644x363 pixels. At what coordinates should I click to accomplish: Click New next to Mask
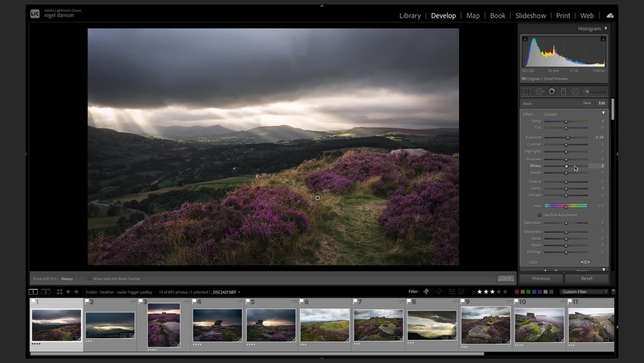(x=587, y=103)
